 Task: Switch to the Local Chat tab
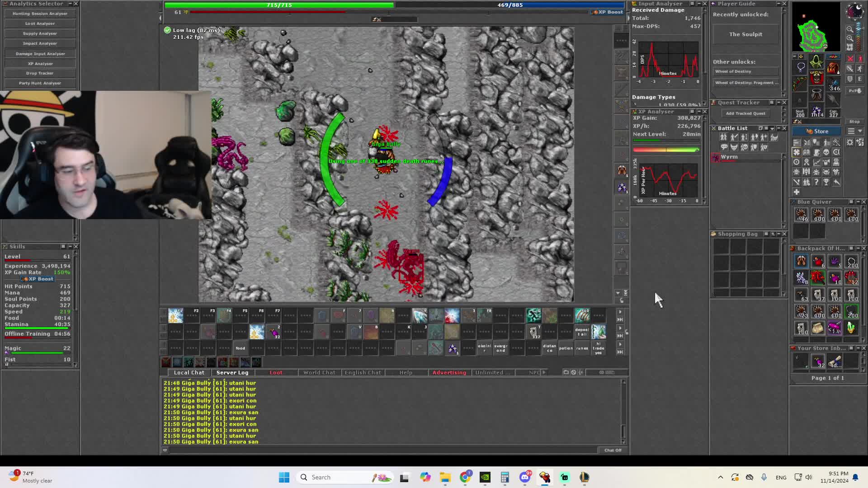click(x=189, y=373)
